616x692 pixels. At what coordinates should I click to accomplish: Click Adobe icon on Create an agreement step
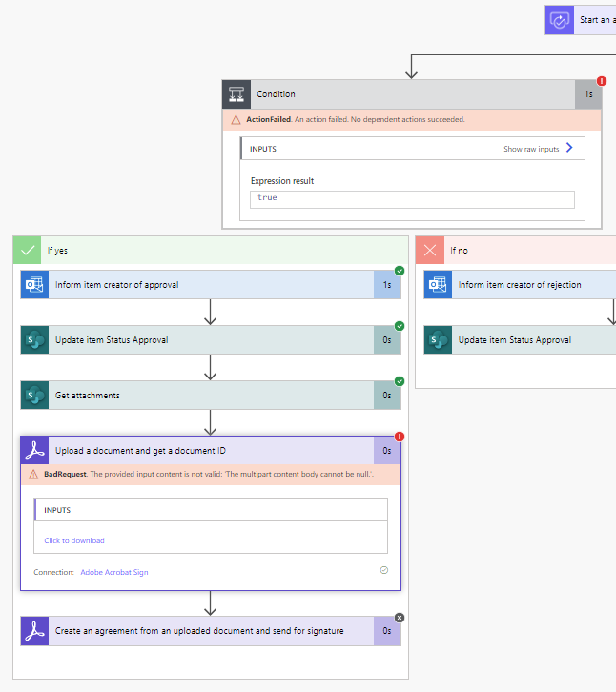tap(35, 631)
